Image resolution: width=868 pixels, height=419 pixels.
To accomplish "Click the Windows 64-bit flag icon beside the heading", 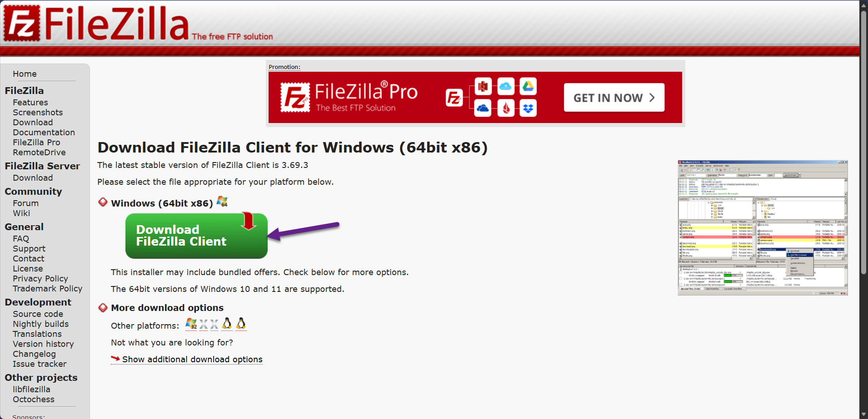I will click(x=222, y=201).
